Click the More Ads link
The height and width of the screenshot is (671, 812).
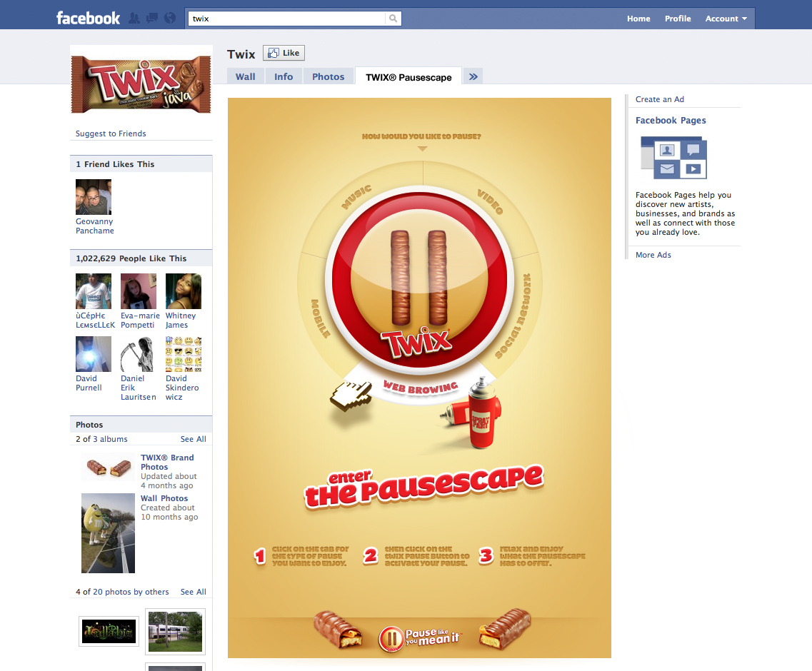653,255
